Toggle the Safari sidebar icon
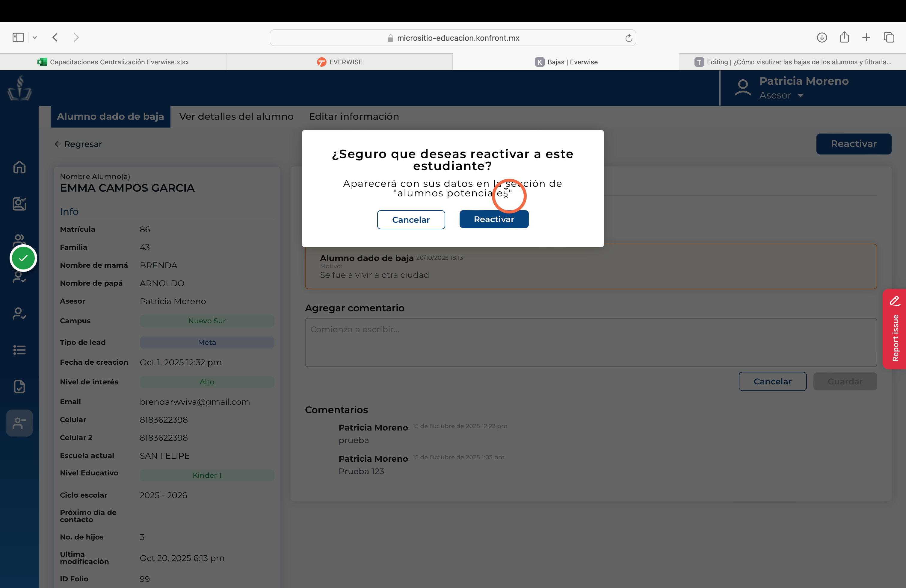The width and height of the screenshot is (906, 588). click(18, 37)
